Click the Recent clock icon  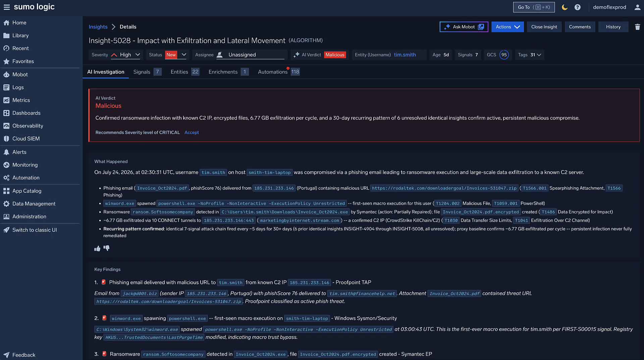coord(6,48)
